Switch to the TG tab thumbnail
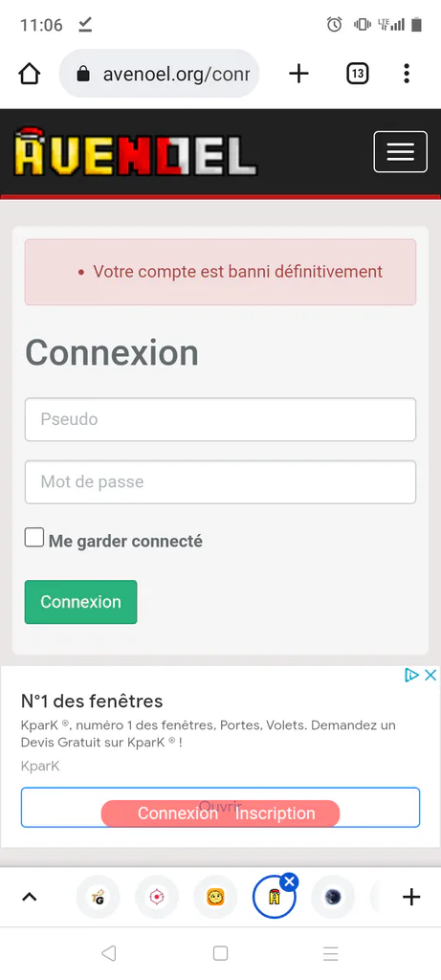The height and width of the screenshot is (980, 441). (x=99, y=898)
